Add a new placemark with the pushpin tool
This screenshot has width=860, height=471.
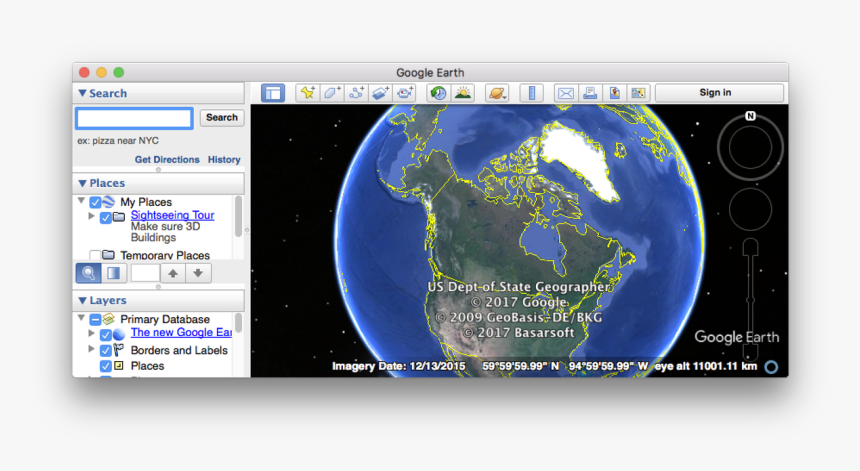(307, 93)
